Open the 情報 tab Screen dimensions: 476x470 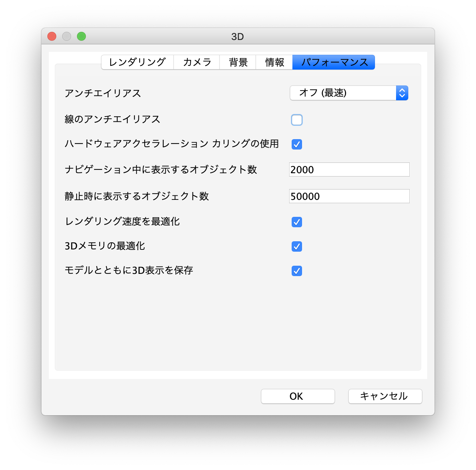(274, 62)
